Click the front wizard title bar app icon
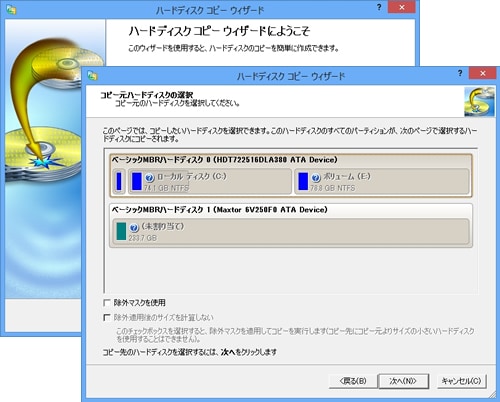The width and height of the screenshot is (500, 402). pos(92,76)
